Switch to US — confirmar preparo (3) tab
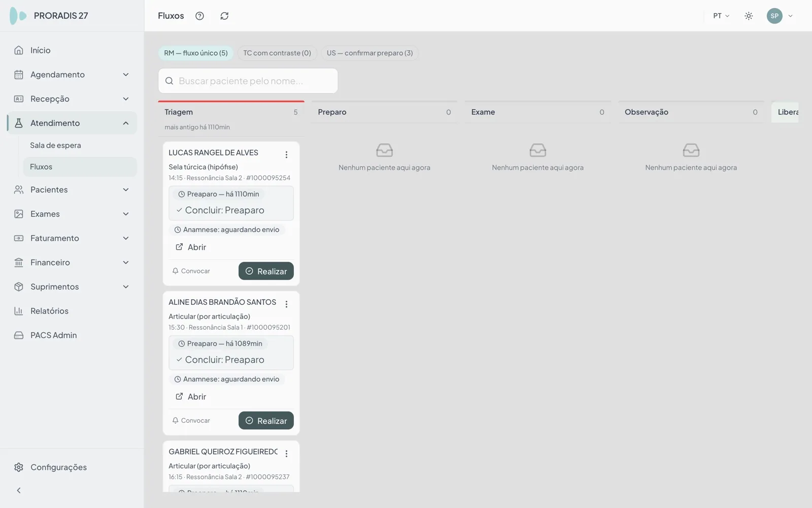 point(369,53)
